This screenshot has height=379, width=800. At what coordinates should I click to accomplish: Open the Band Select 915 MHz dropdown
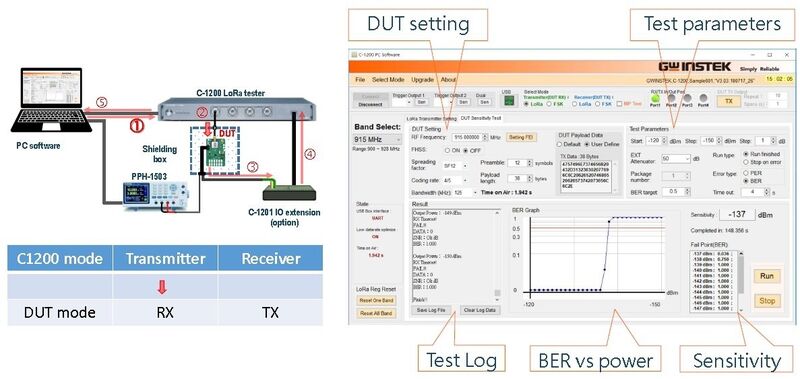[376, 139]
